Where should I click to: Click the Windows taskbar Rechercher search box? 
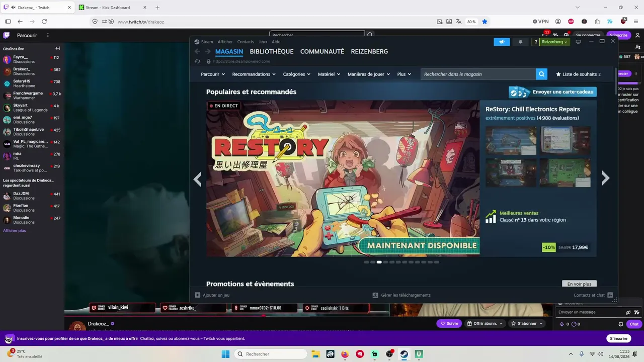tap(271, 354)
